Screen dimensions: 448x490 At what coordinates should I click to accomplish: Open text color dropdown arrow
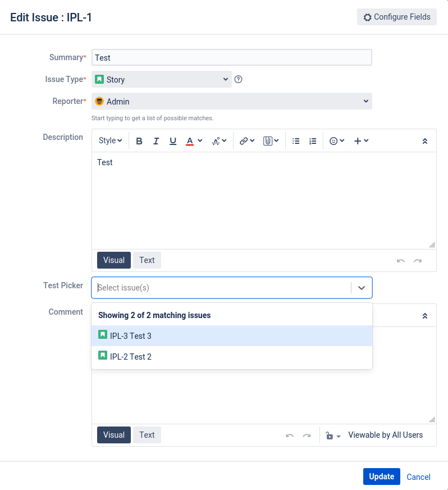pyautogui.click(x=200, y=140)
